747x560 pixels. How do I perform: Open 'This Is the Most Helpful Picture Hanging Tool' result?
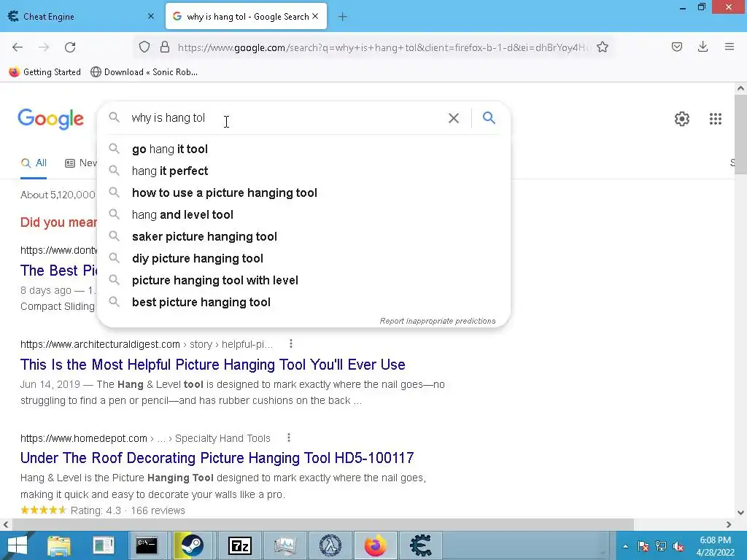point(212,365)
